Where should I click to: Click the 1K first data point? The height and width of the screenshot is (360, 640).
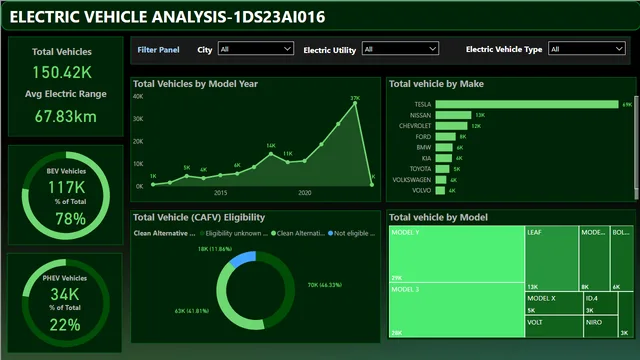click(153, 184)
